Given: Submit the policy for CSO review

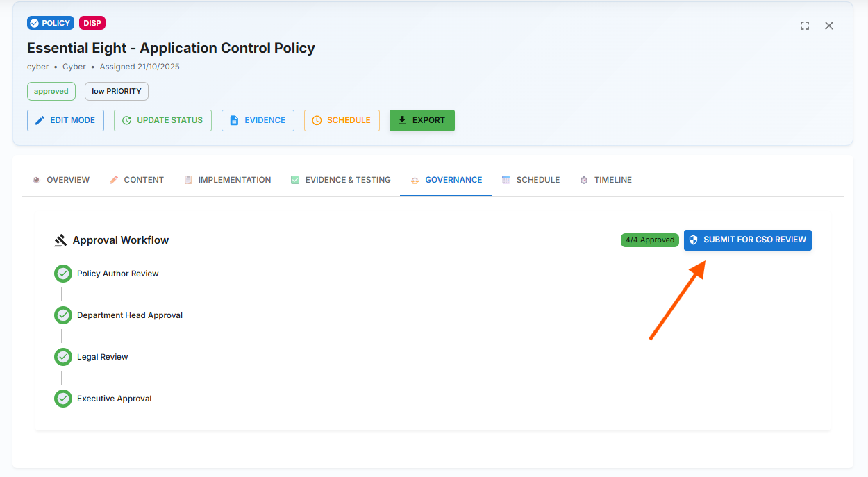Looking at the screenshot, I should coord(747,240).
